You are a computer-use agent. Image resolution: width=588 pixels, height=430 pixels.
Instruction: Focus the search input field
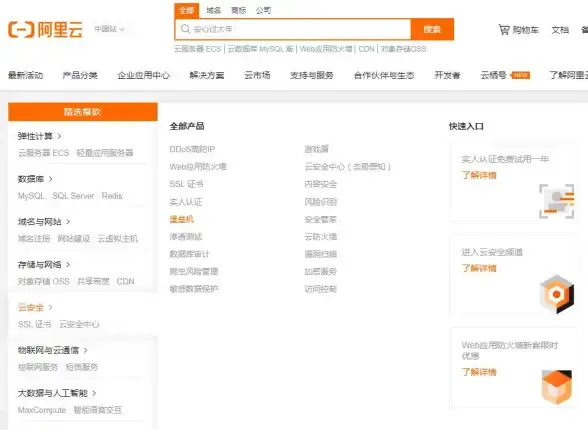293,29
